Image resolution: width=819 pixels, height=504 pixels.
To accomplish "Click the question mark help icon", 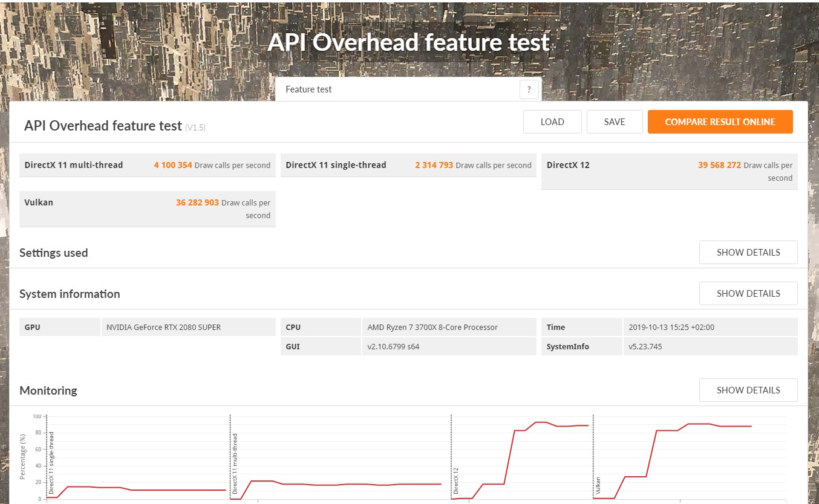I will click(529, 89).
